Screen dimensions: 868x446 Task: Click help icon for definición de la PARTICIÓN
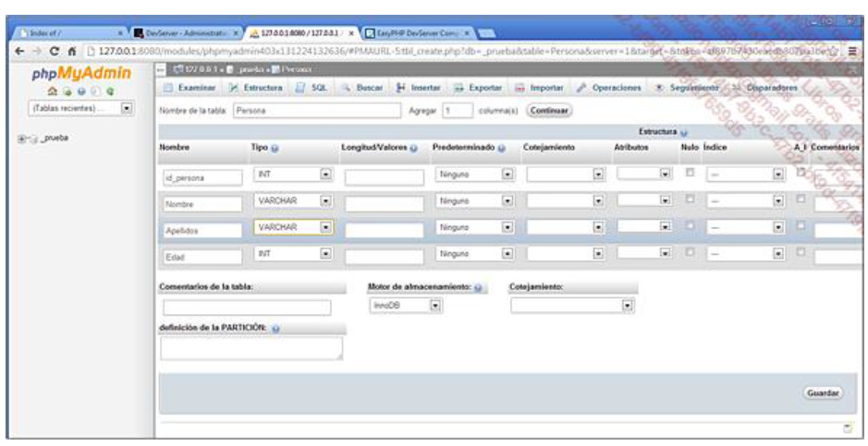[x=275, y=329]
